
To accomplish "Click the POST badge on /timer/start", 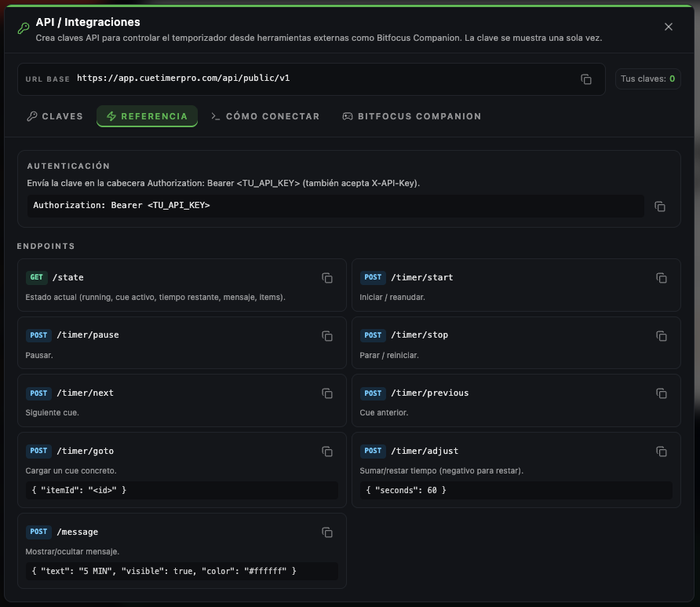I will (x=373, y=277).
